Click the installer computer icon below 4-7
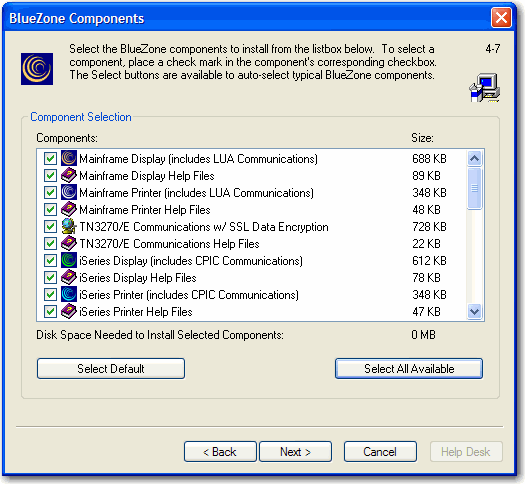This screenshot has width=525, height=484. point(485,88)
